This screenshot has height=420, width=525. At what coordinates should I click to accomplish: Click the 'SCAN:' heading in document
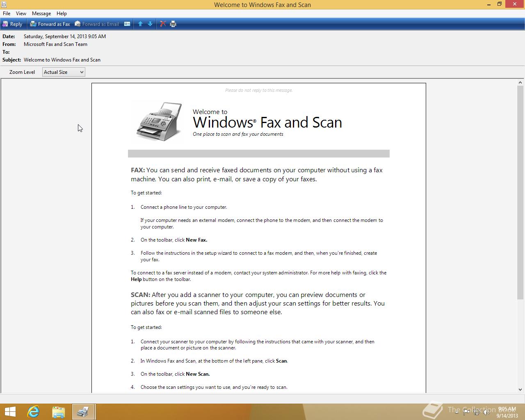141,295
